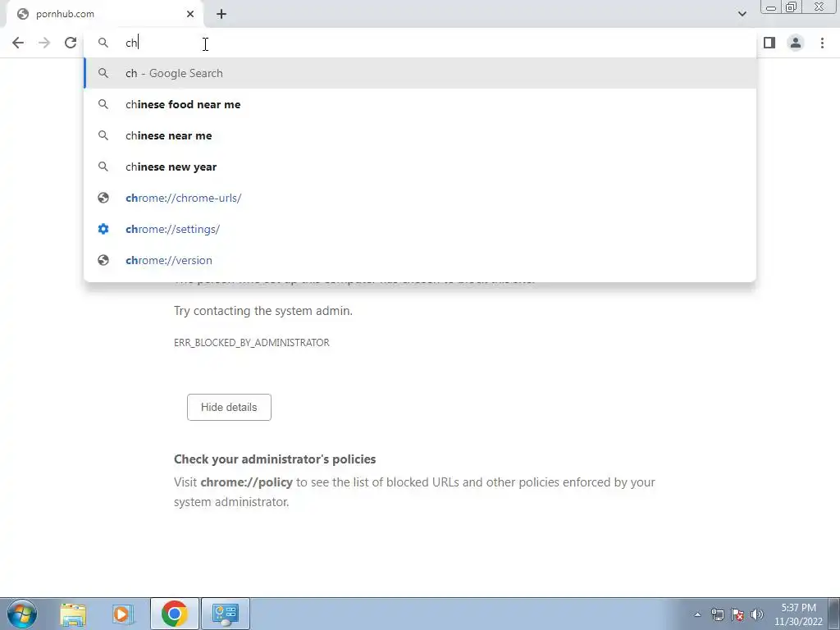Open Windows Explorer from the taskbar
840x630 pixels.
[x=73, y=614]
